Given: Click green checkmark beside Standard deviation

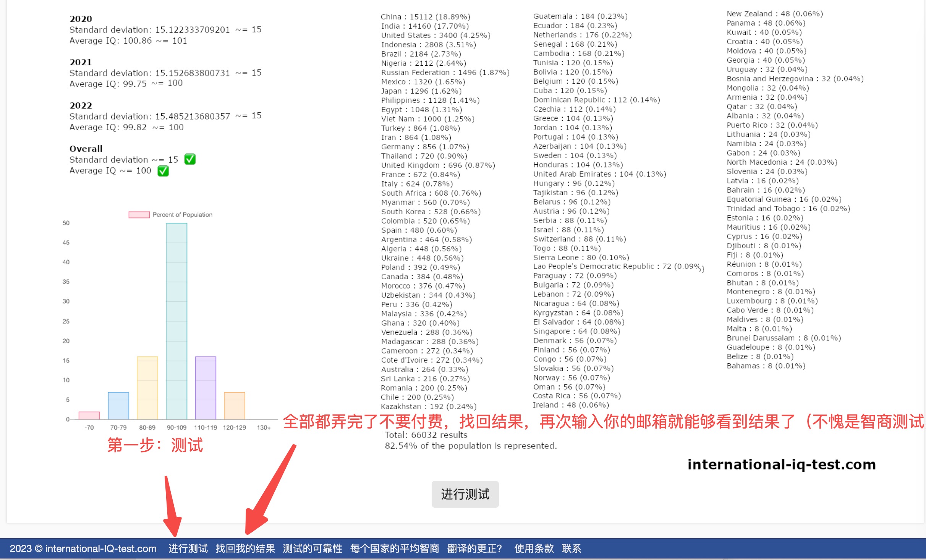Looking at the screenshot, I should pos(190,159).
